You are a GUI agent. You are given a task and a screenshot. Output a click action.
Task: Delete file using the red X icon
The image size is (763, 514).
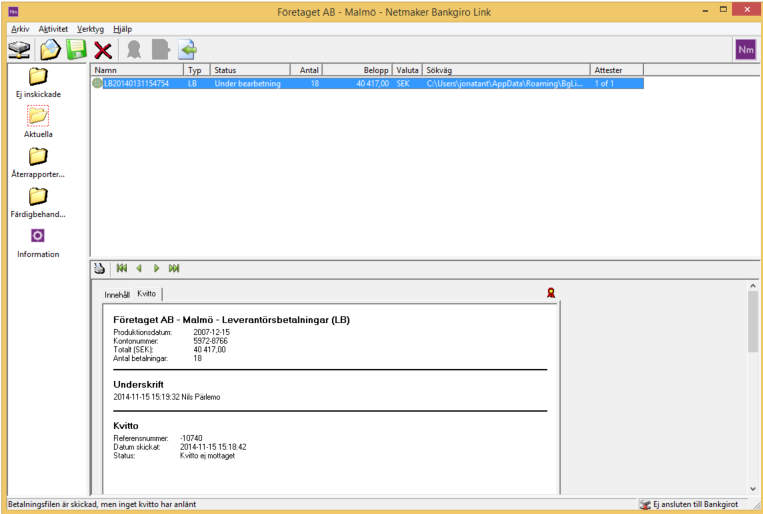tap(103, 50)
